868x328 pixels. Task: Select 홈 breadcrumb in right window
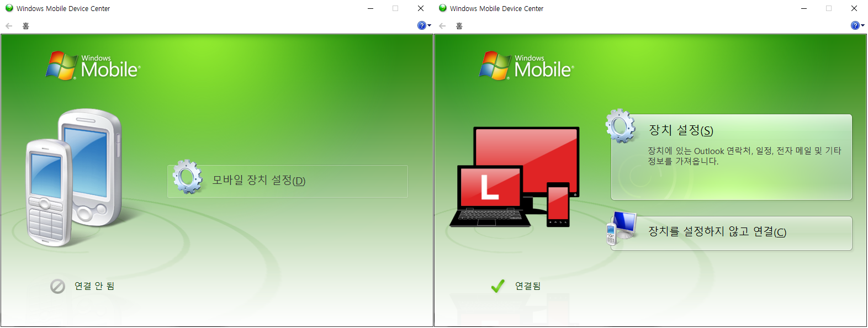coord(459,26)
